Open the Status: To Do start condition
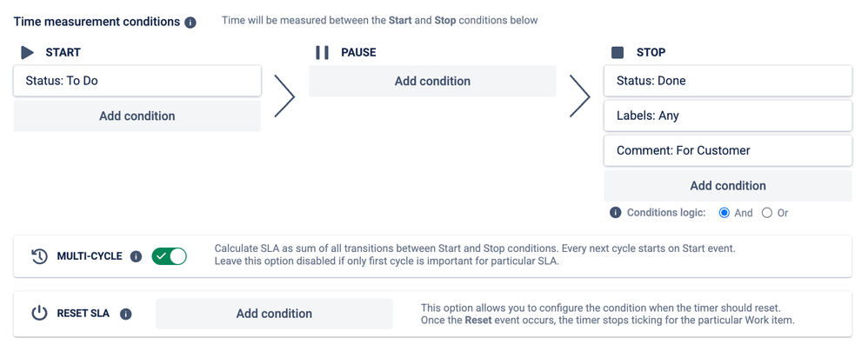The width and height of the screenshot is (868, 344). coord(137,81)
